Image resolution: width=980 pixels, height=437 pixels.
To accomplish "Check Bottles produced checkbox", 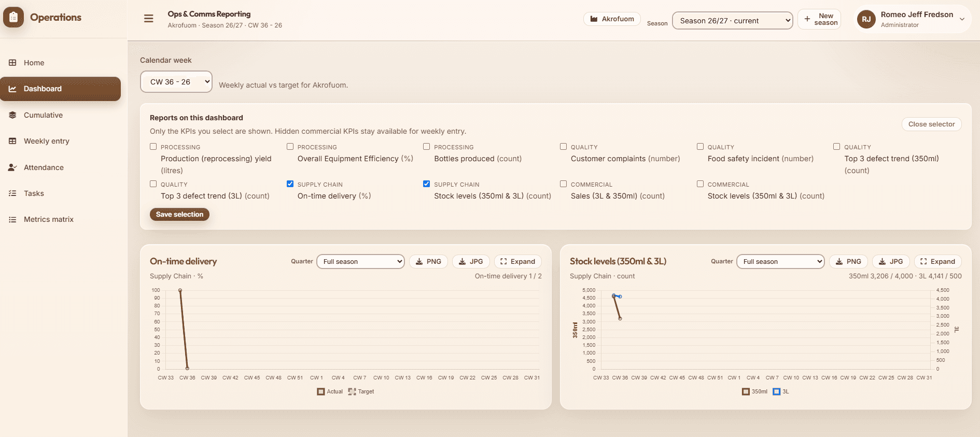I will [427, 147].
